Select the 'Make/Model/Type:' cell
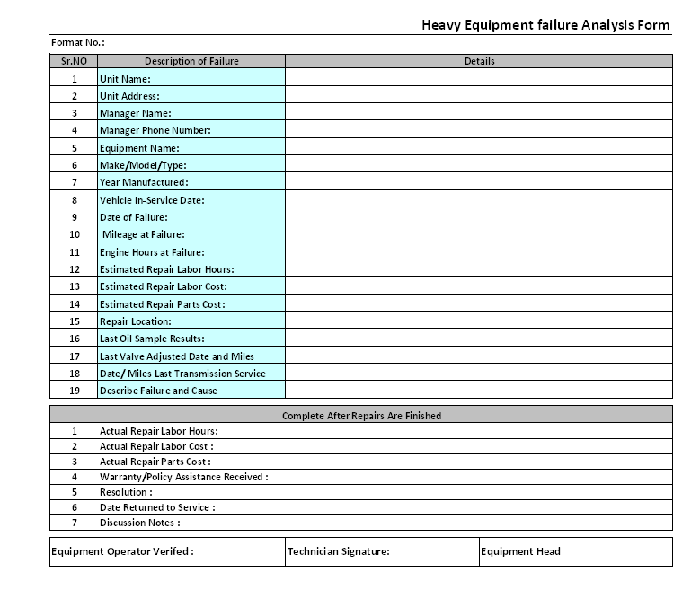 tap(191, 163)
